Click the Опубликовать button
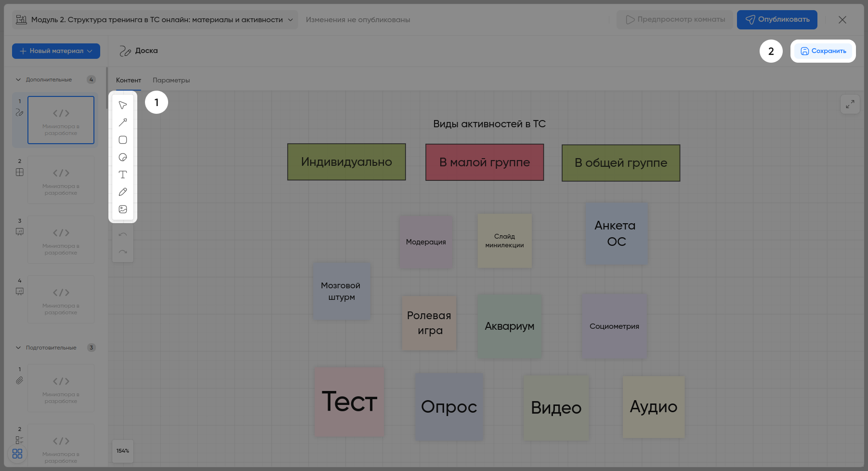Image resolution: width=868 pixels, height=471 pixels. [776, 20]
